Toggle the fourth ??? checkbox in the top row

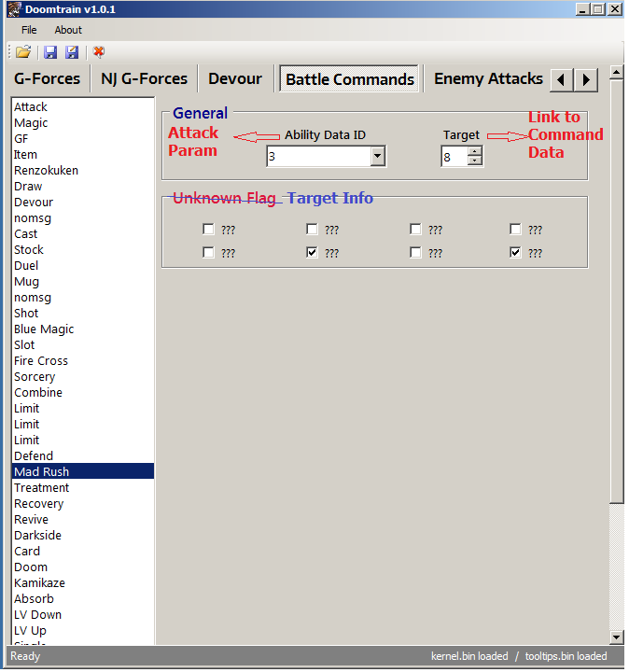(x=515, y=230)
